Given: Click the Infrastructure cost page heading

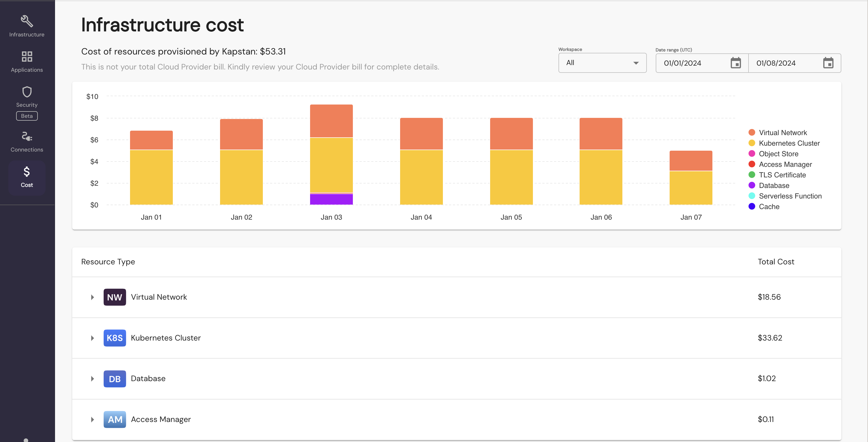Looking at the screenshot, I should 163,25.
